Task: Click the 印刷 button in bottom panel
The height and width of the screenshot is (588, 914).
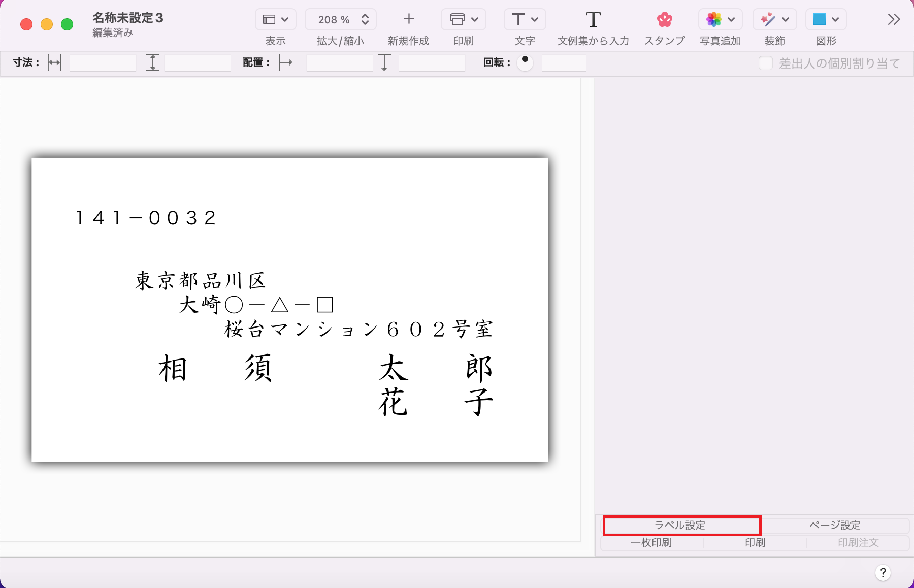Action: coord(755,542)
